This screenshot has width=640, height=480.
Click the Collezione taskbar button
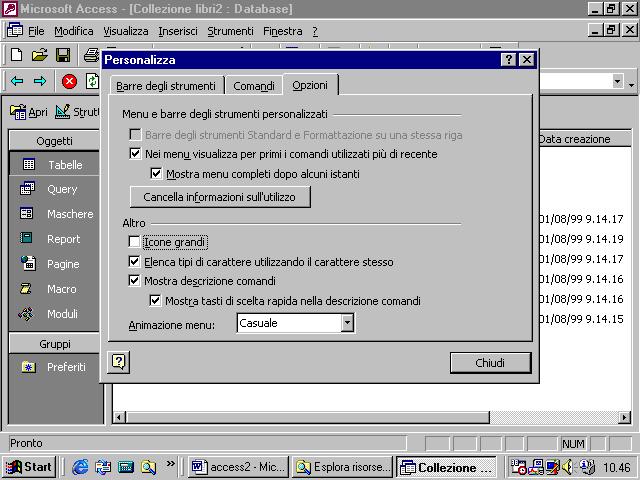click(447, 467)
